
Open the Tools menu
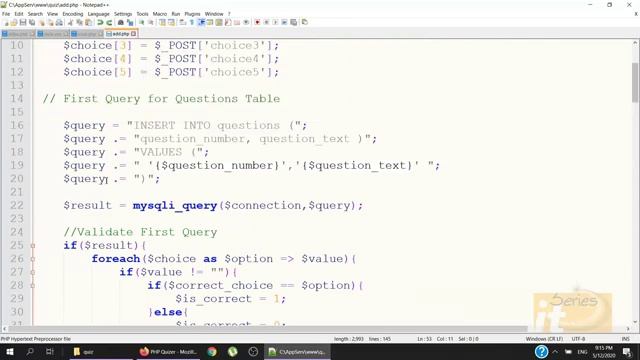(x=142, y=14)
